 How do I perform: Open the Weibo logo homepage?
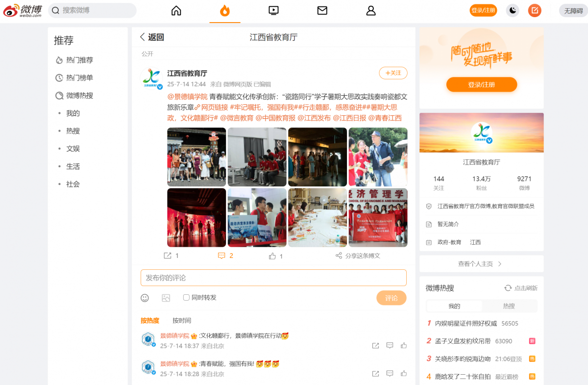(23, 10)
